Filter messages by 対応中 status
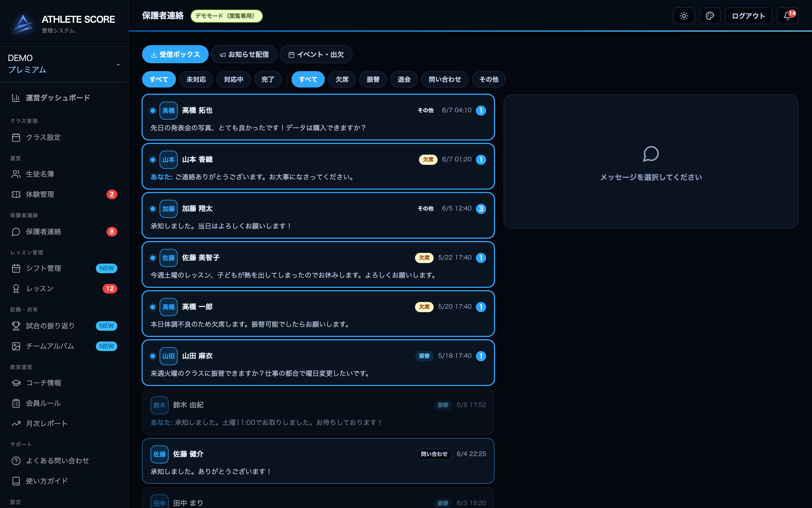 [233, 80]
